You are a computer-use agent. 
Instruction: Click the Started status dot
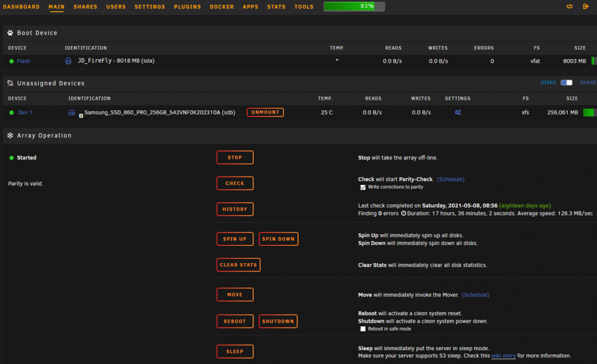[x=11, y=158]
